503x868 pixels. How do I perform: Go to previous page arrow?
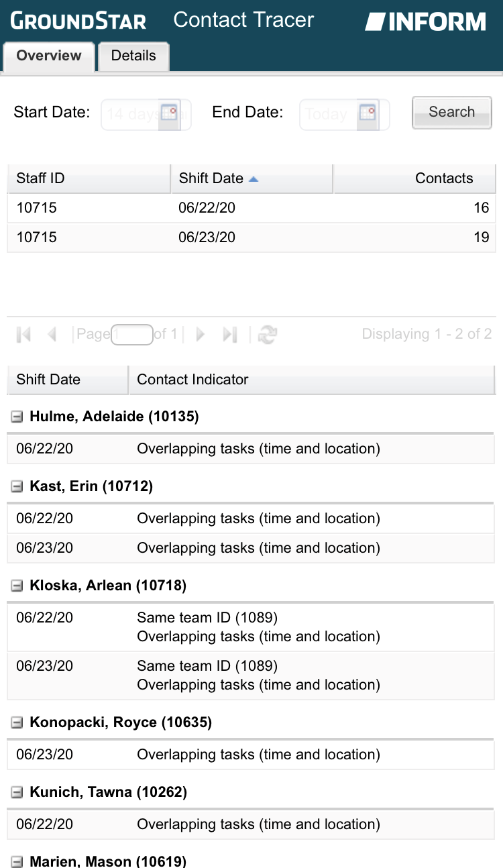pyautogui.click(x=52, y=334)
